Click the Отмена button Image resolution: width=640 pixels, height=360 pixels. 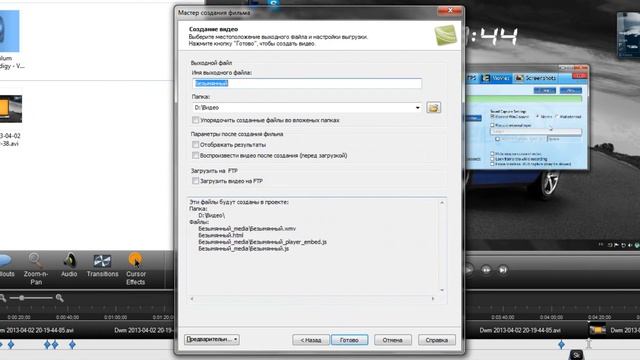point(393,340)
